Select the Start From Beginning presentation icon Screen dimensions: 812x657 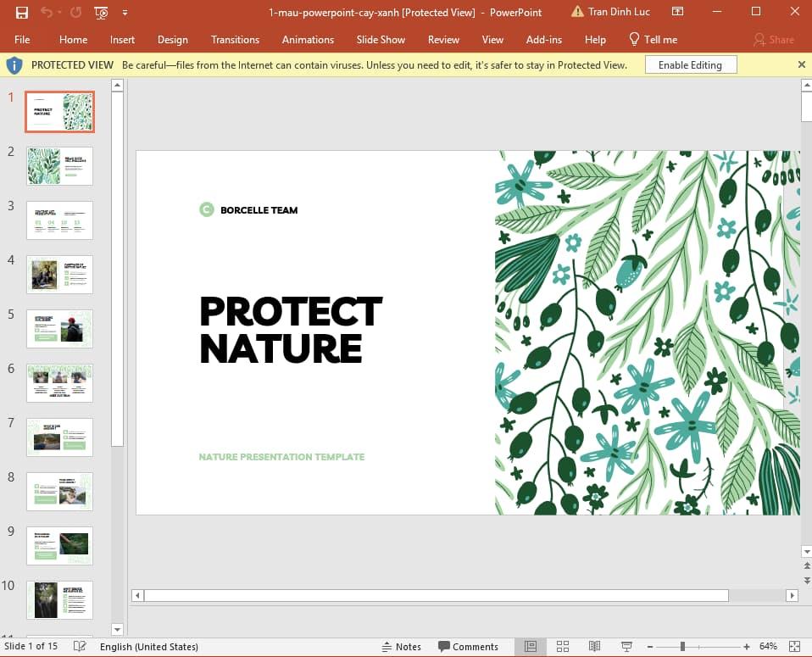[100, 12]
